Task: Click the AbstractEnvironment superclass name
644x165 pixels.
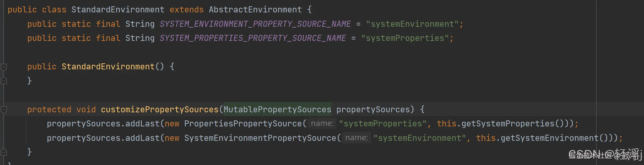Action: [255, 10]
